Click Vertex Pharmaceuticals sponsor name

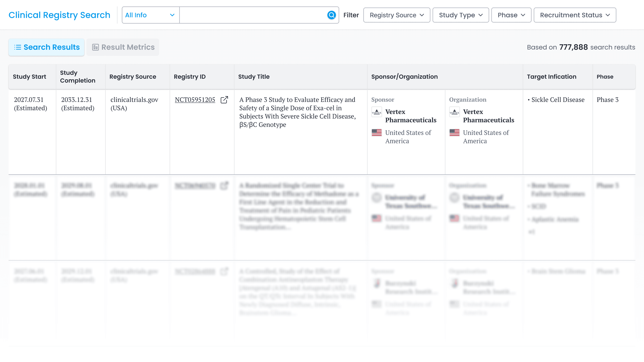[x=411, y=116]
